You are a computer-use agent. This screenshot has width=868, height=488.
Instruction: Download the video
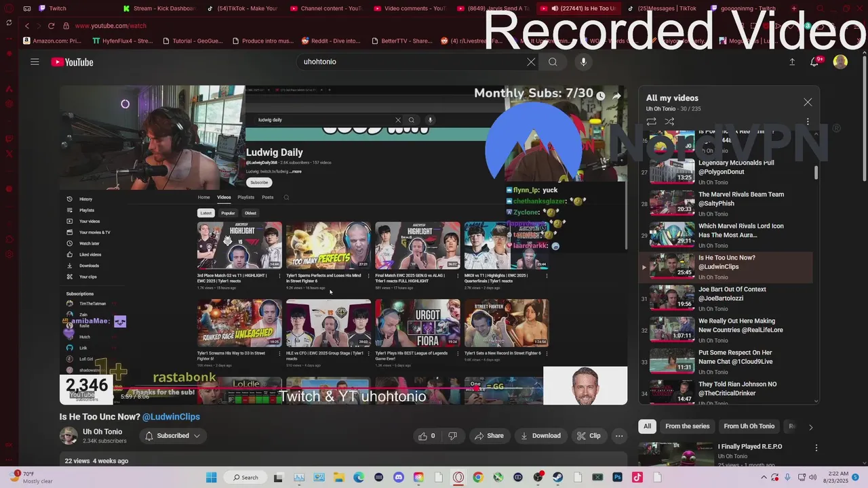(x=540, y=436)
